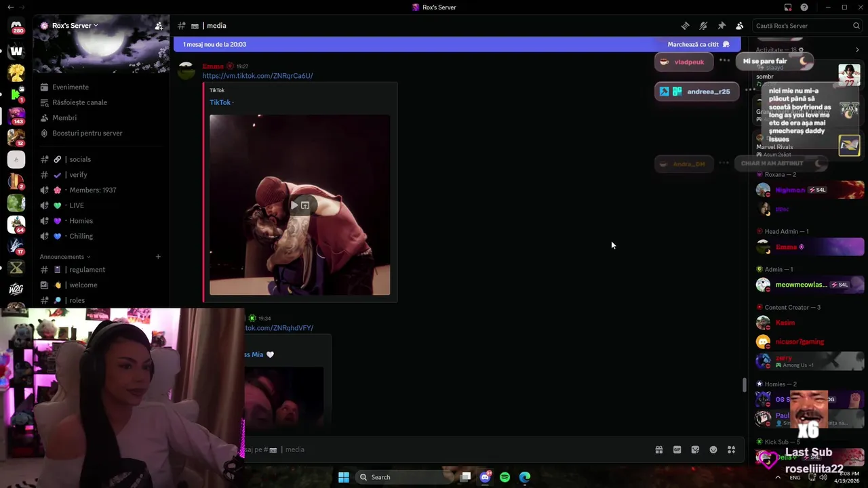Open the hourglass server icon
This screenshot has height=488, width=868.
pyautogui.click(x=16, y=268)
